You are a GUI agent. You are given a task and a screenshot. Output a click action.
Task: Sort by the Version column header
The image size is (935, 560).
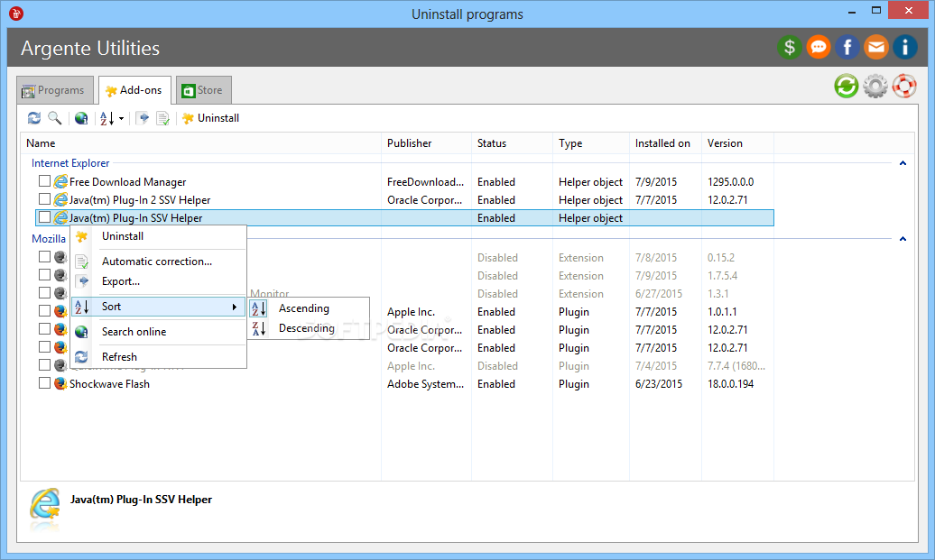(x=737, y=143)
